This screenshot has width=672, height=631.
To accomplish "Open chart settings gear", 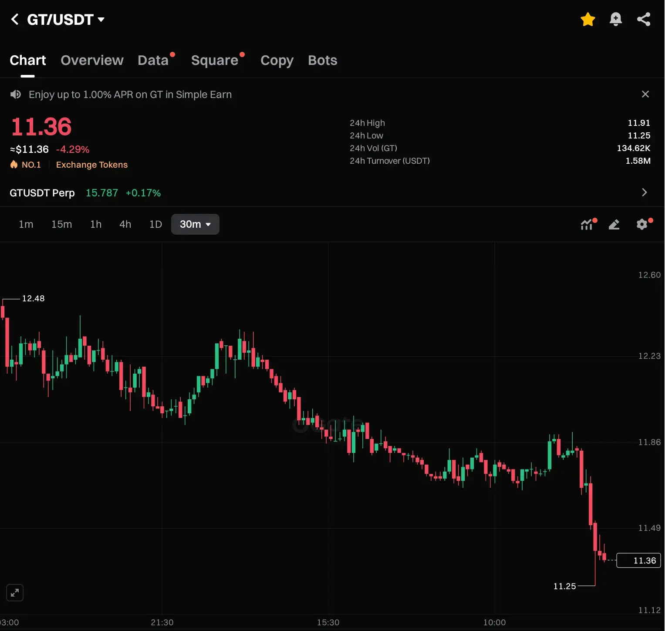I will pyautogui.click(x=642, y=224).
